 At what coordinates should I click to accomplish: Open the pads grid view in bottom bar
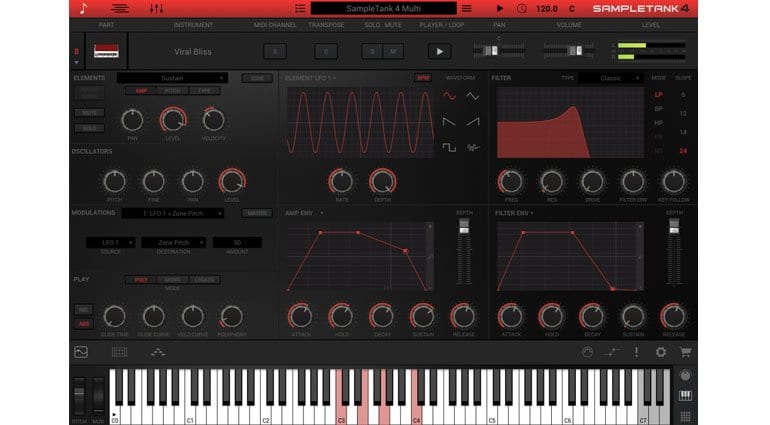click(119, 352)
